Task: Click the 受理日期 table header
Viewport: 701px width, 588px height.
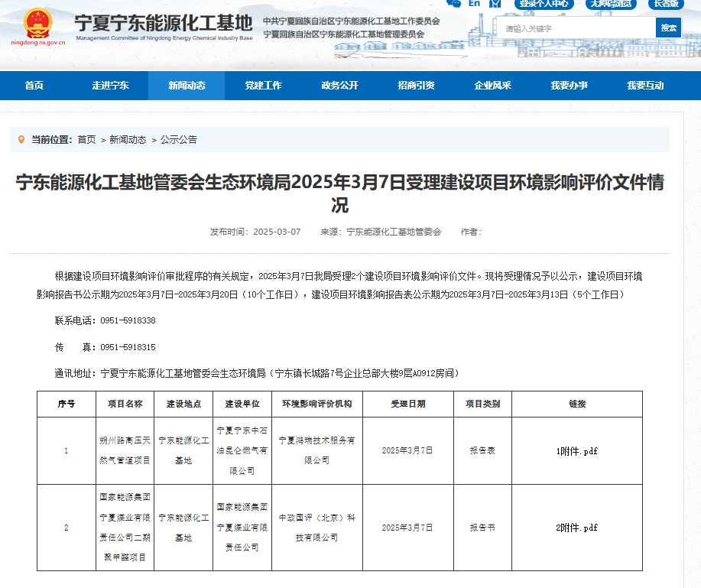Action: (408, 404)
